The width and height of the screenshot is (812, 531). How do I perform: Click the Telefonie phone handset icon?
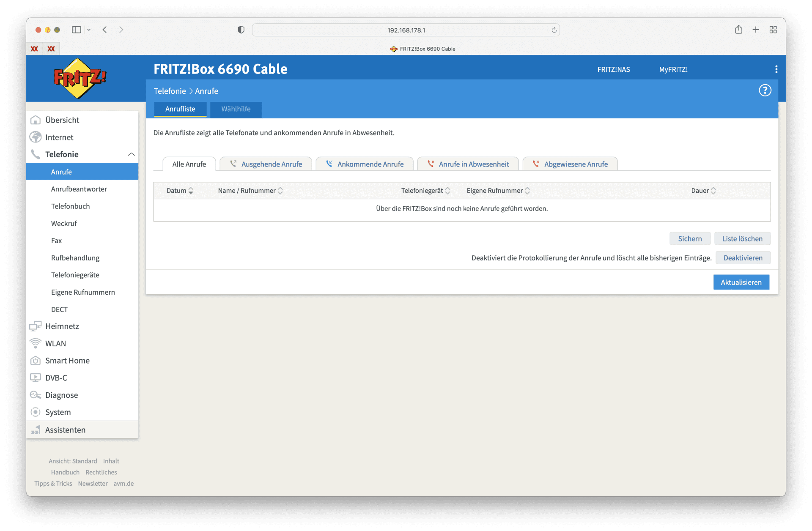pos(36,154)
